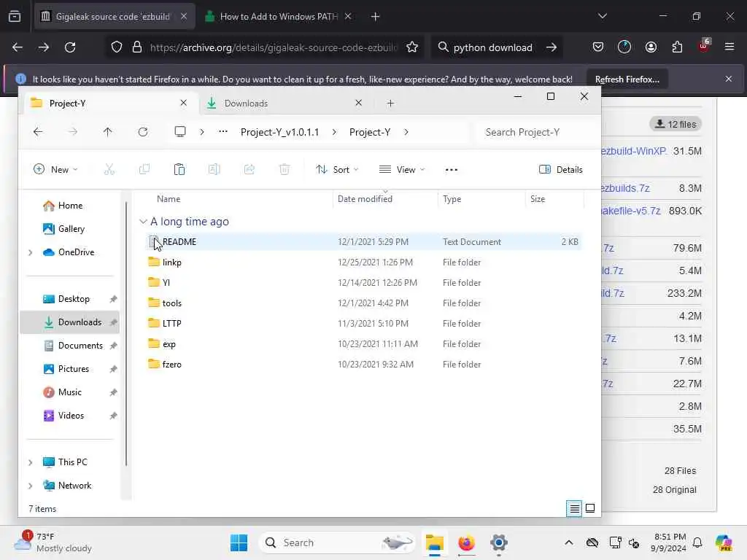Select the README text file
Image resolution: width=747 pixels, height=560 pixels.
pos(364,242)
